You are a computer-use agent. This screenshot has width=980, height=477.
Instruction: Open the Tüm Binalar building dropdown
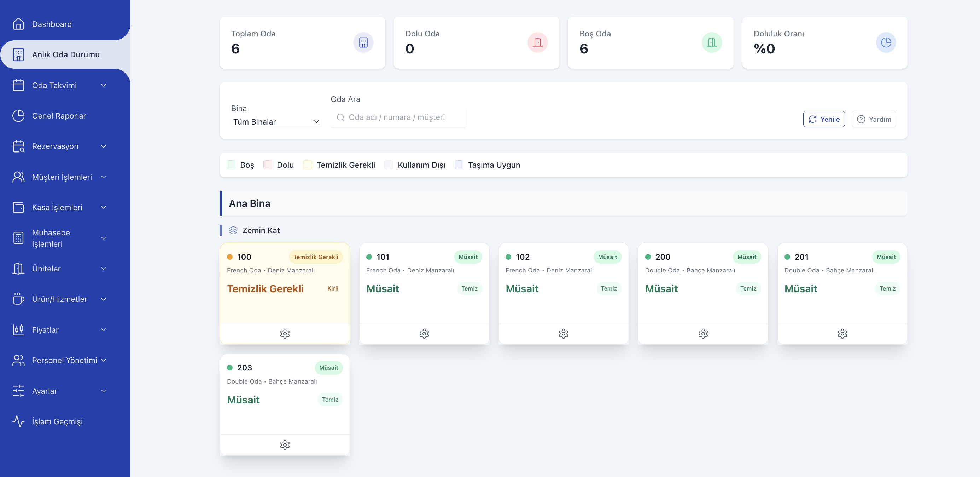pos(276,121)
